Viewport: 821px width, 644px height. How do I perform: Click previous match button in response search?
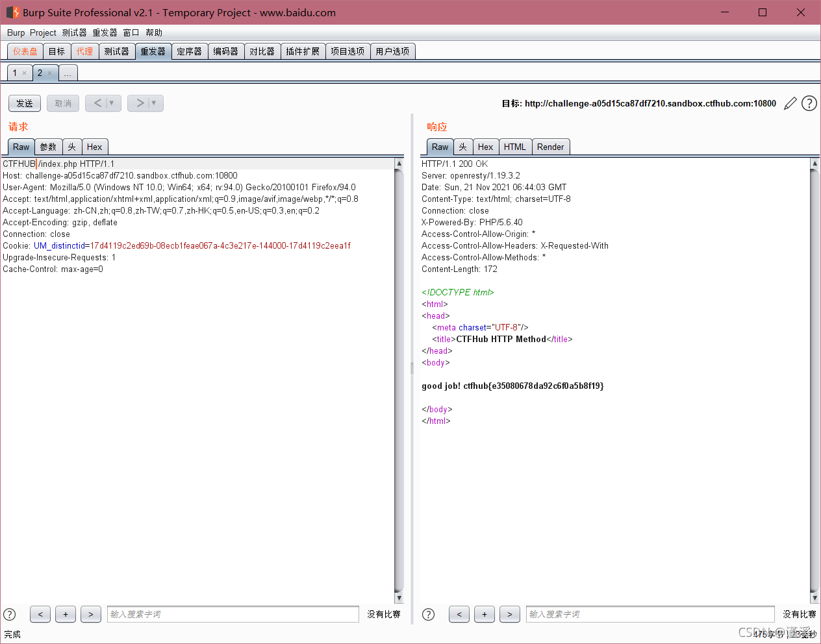(459, 614)
